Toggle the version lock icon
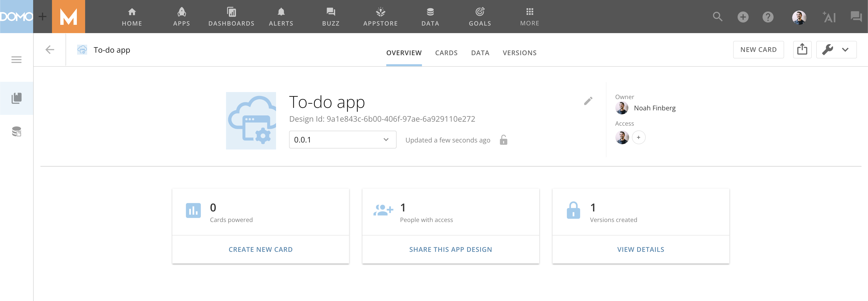868x301 pixels. tap(503, 140)
